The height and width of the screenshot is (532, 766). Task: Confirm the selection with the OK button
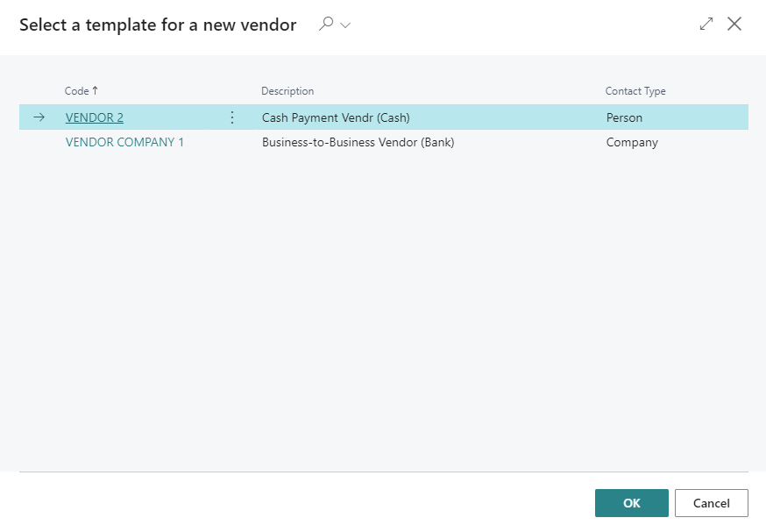[631, 503]
